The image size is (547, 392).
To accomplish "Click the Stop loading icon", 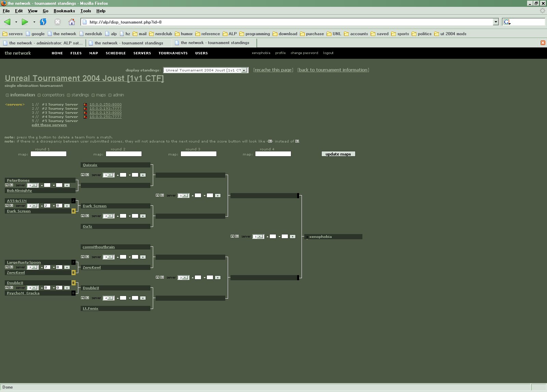I will point(58,22).
